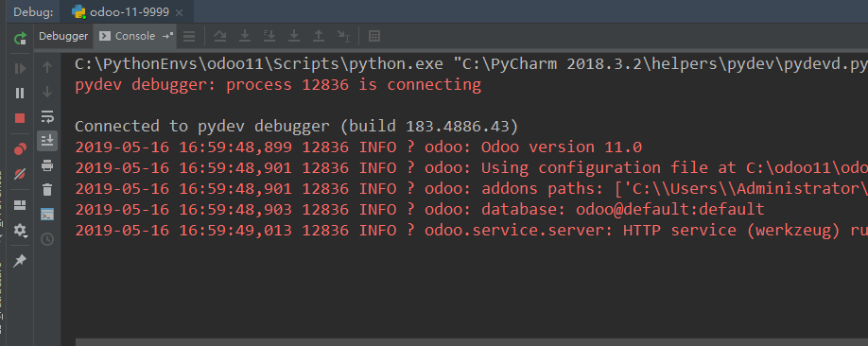
Task: Toggle soft-wrap for console text
Action: pos(47,116)
